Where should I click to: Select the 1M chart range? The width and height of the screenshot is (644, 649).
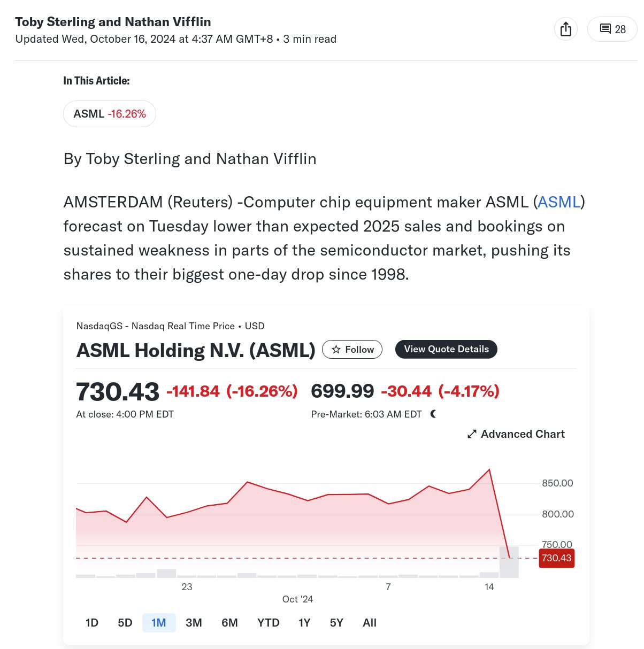pos(159,623)
